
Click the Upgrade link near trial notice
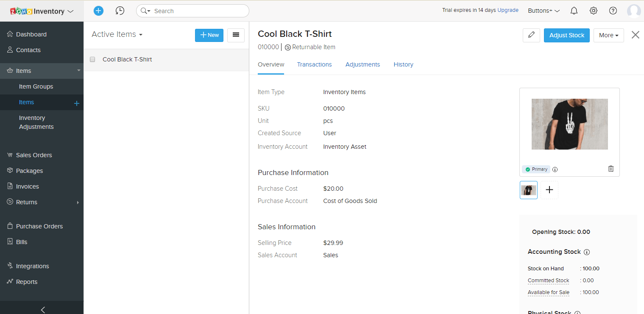[x=508, y=10]
